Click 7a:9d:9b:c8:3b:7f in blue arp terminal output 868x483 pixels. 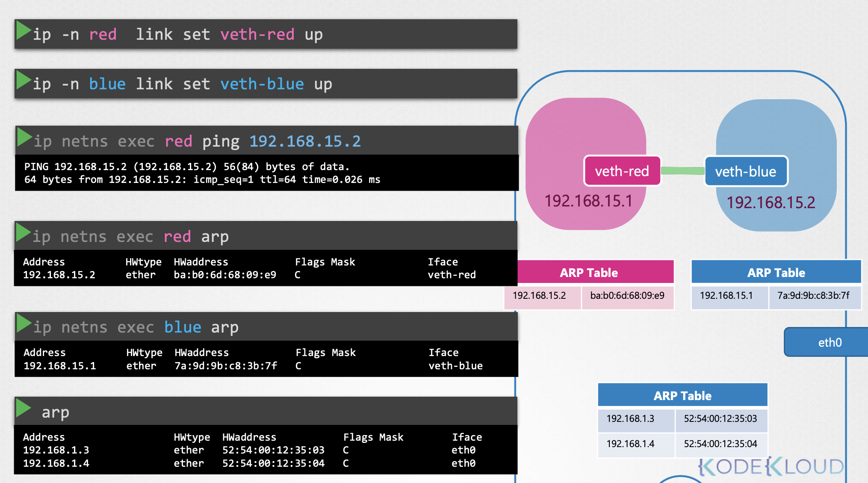coord(226,366)
